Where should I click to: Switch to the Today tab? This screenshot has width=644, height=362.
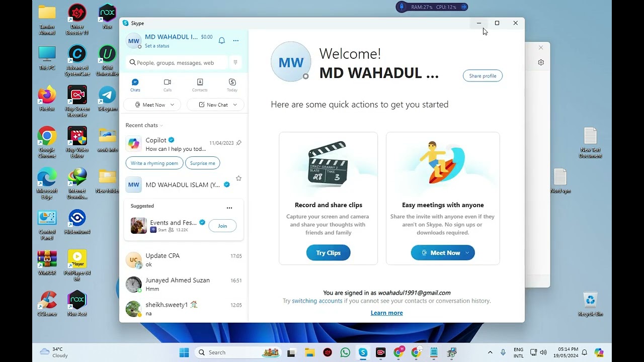[x=232, y=85]
